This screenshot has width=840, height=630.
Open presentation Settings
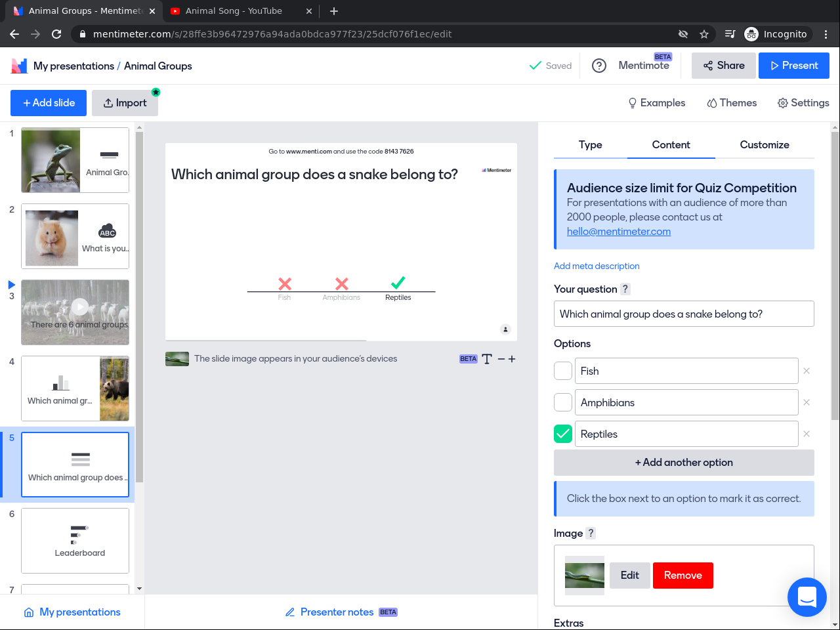coord(803,103)
